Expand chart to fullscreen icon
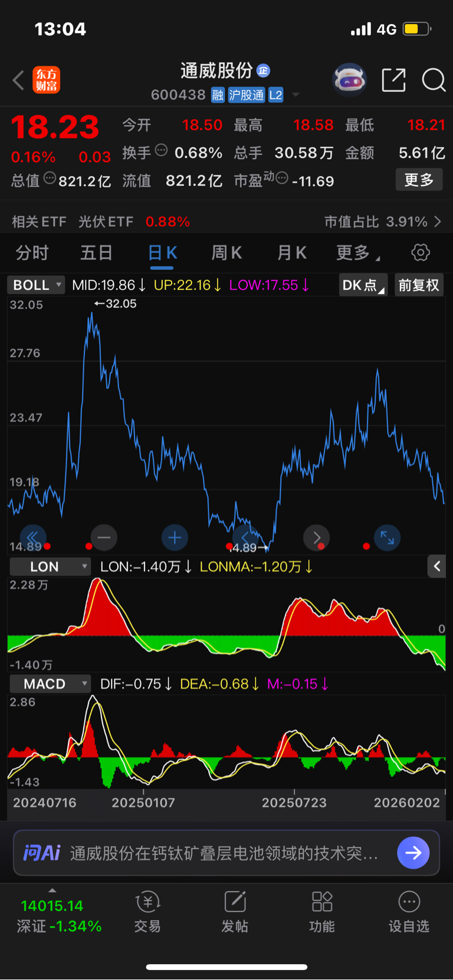The width and height of the screenshot is (453, 980). [387, 537]
